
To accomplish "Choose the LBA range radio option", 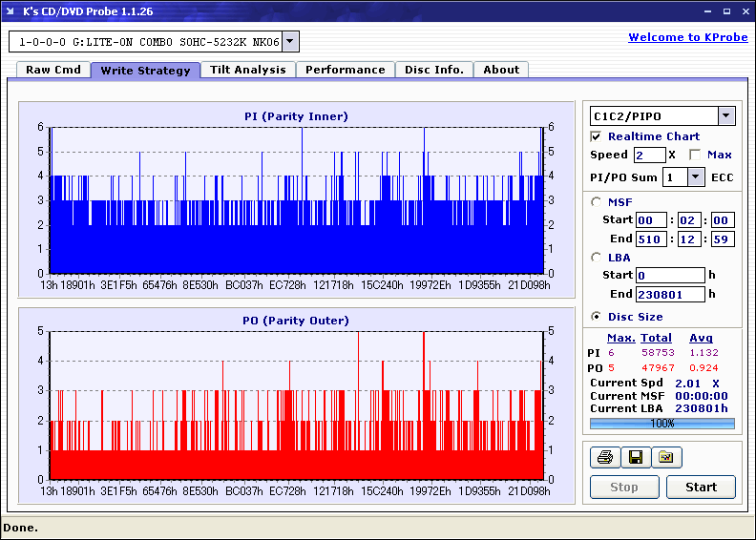I will pos(597,257).
